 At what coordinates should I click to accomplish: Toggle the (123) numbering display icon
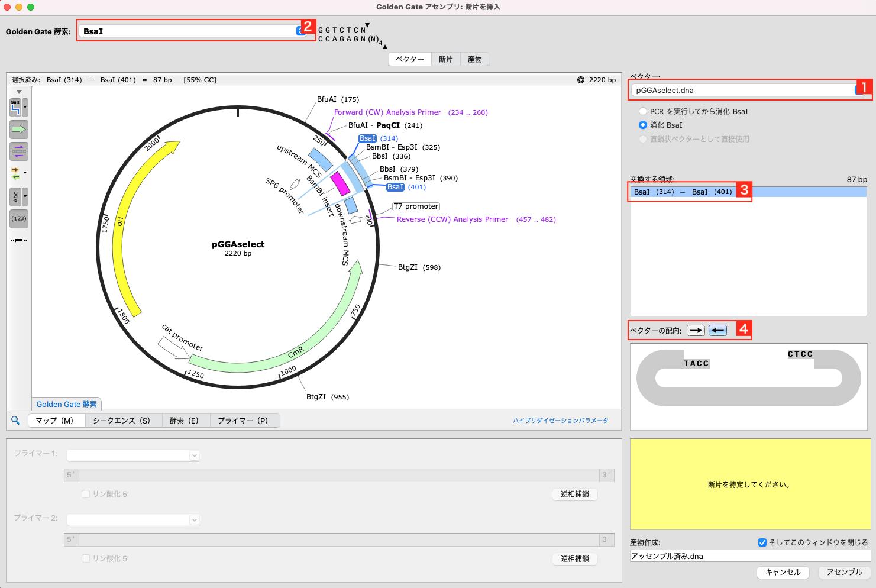pos(19,218)
